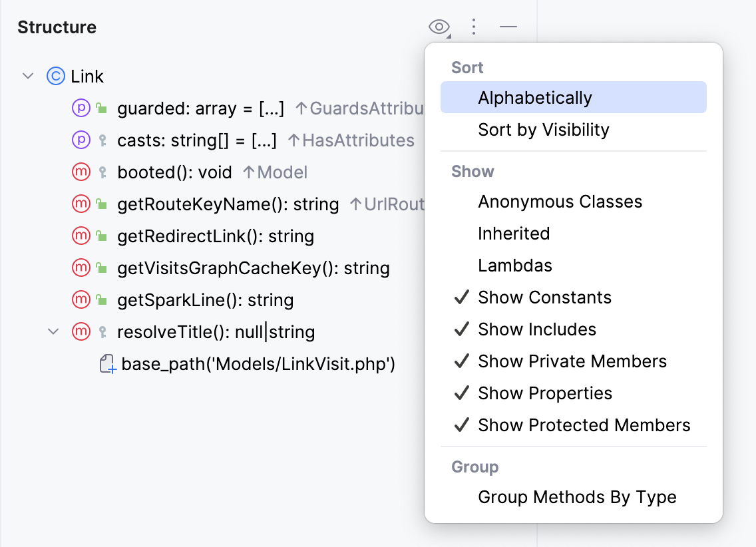Open the view options eye icon
Image resolution: width=756 pixels, height=547 pixels.
click(438, 27)
